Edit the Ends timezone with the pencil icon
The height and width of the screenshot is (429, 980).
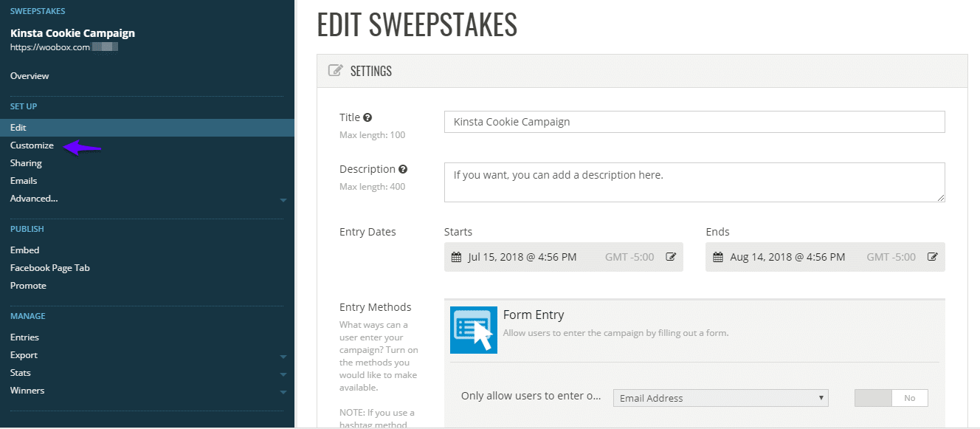(x=932, y=256)
